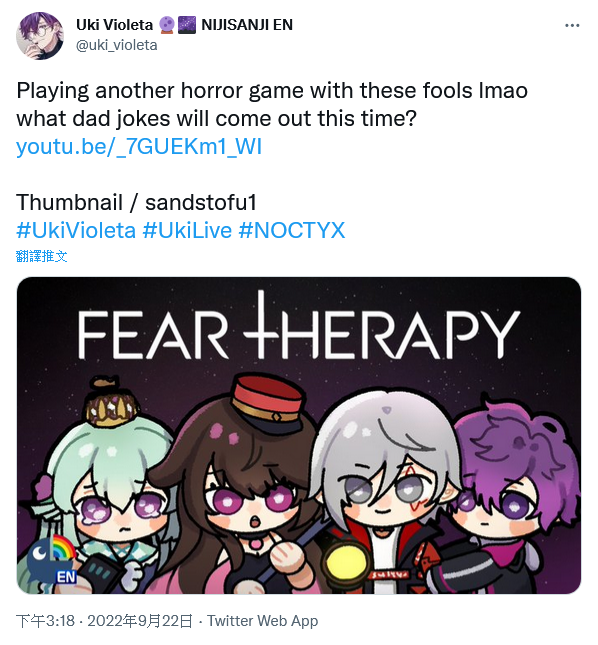The height and width of the screenshot is (645, 598).
Task: Click the Uki Violeta display name
Action: [114, 25]
